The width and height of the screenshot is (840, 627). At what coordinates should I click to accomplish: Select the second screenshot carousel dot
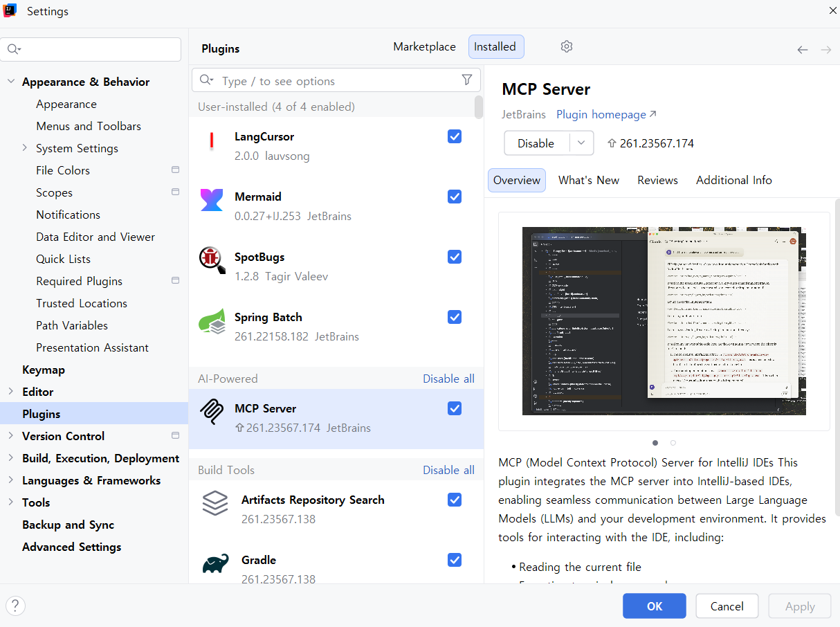(673, 443)
